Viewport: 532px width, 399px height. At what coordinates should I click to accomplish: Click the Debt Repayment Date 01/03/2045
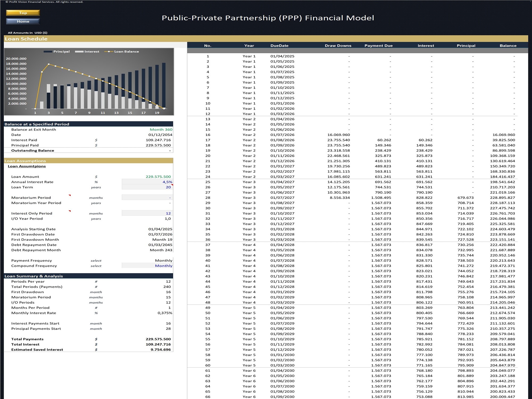(160, 244)
